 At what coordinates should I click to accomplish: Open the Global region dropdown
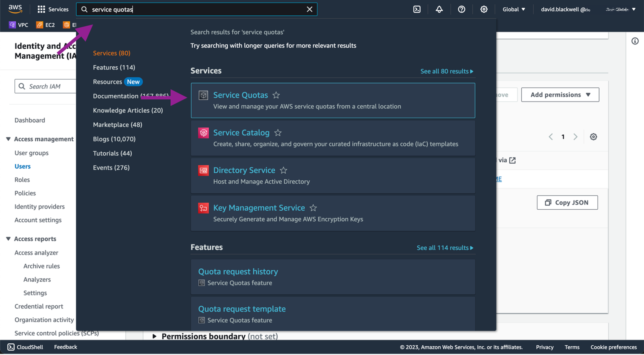[514, 9]
